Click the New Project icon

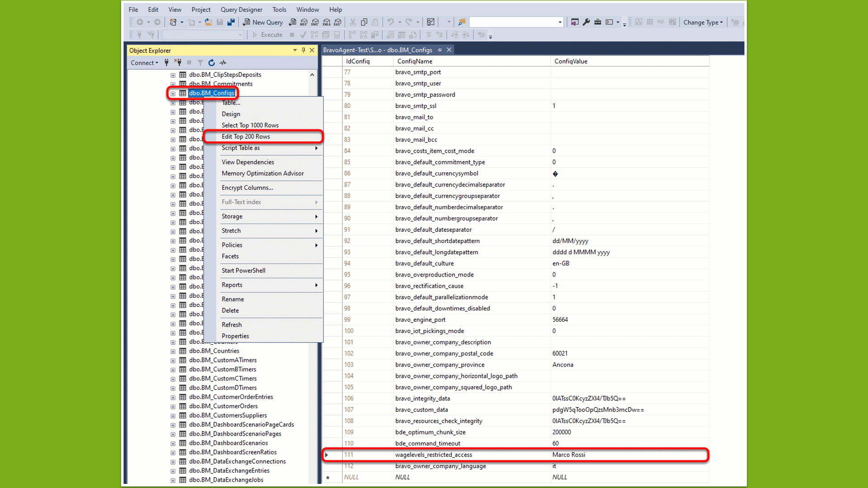click(173, 22)
